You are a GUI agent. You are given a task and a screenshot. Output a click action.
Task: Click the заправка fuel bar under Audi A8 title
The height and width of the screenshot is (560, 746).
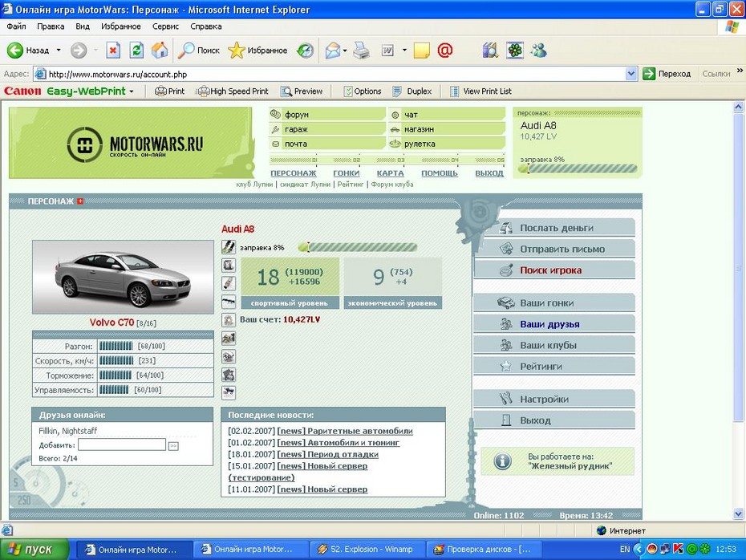(x=357, y=247)
